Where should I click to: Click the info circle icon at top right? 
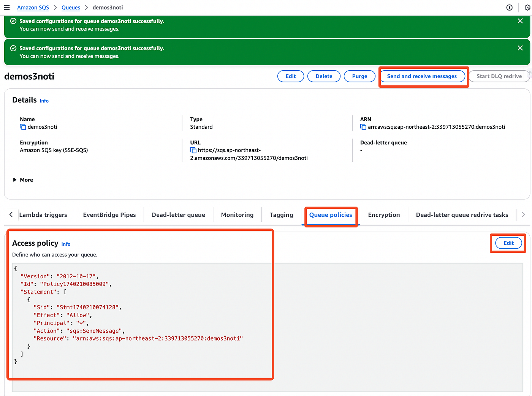510,8
